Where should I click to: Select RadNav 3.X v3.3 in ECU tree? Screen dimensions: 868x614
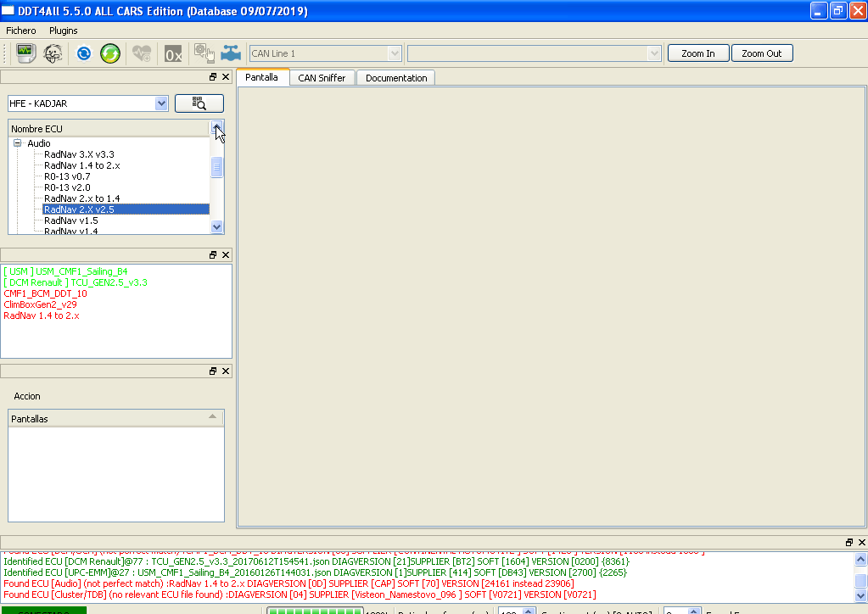tap(79, 154)
